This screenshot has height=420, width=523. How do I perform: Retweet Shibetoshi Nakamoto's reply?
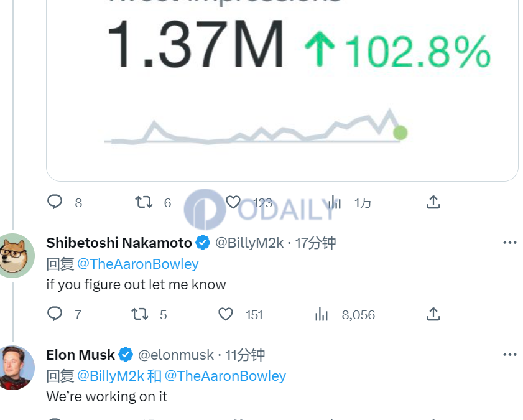[x=140, y=314]
